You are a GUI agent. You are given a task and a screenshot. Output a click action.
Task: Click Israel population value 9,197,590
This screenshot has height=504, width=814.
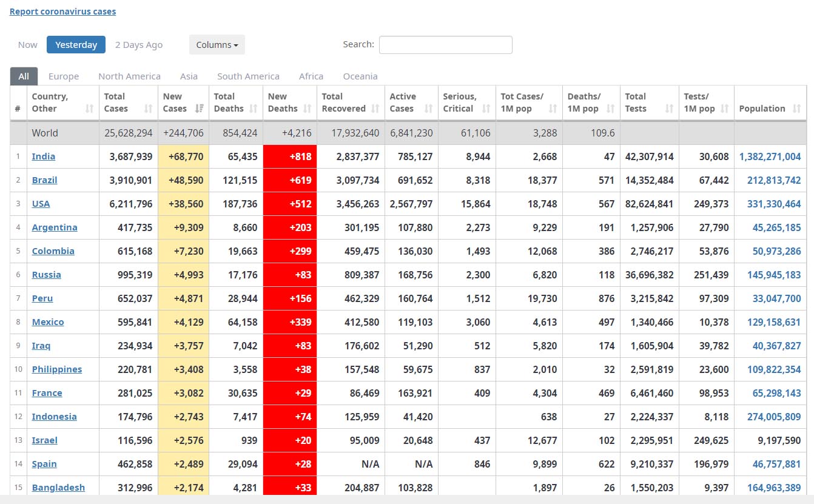[x=779, y=440]
